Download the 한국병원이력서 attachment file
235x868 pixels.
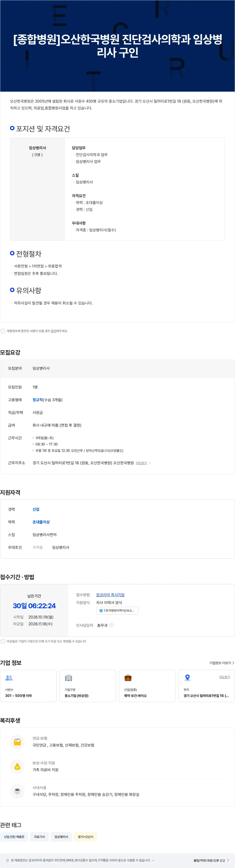click(117, 610)
